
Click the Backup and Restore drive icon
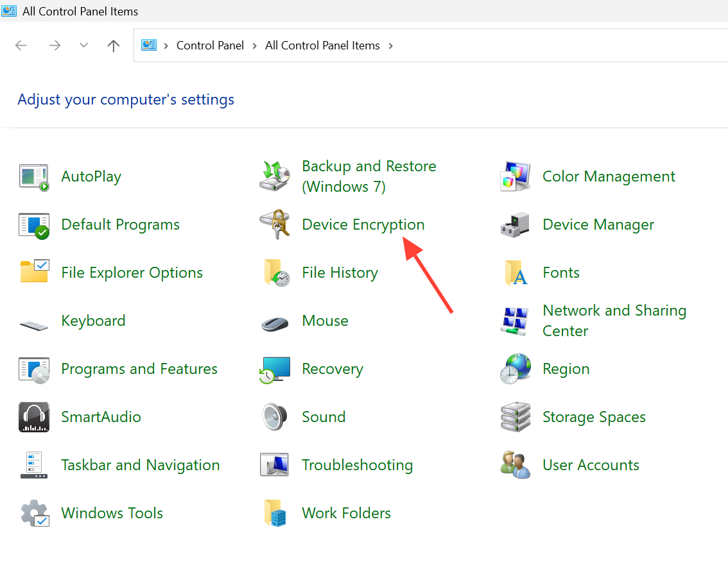[274, 176]
